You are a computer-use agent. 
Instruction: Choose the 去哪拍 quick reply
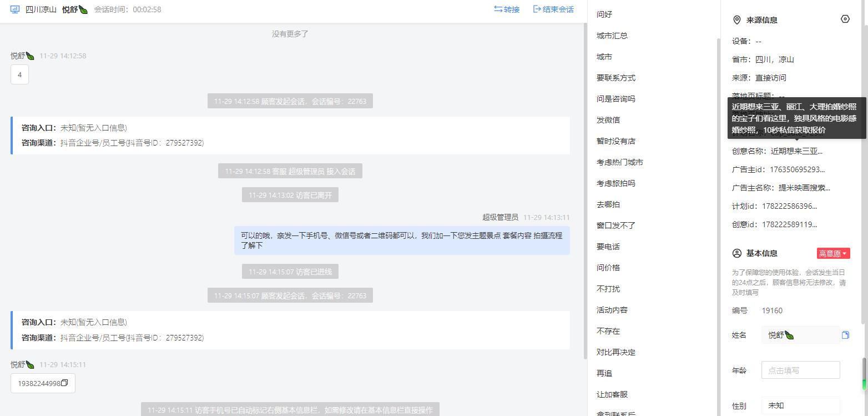608,204
